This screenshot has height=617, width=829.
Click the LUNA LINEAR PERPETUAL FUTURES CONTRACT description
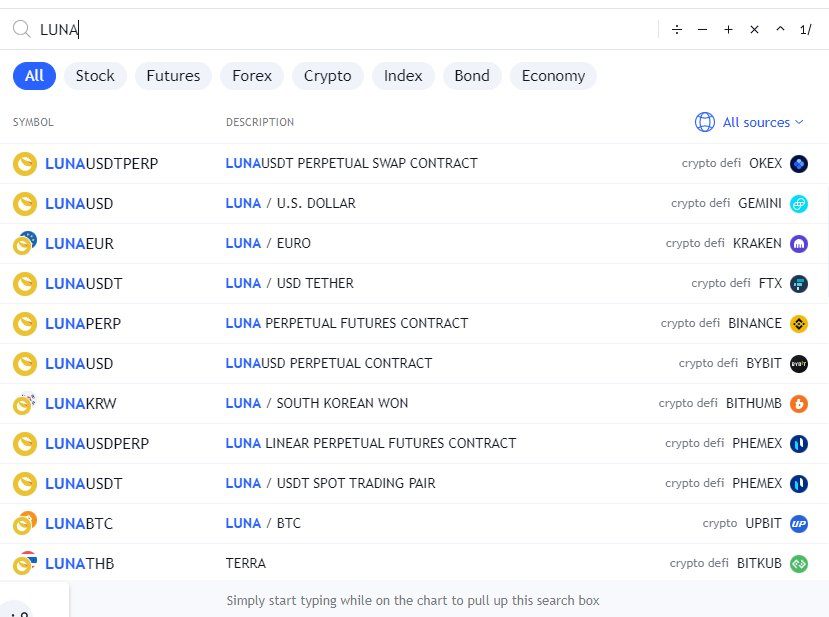pyautogui.click(x=371, y=443)
